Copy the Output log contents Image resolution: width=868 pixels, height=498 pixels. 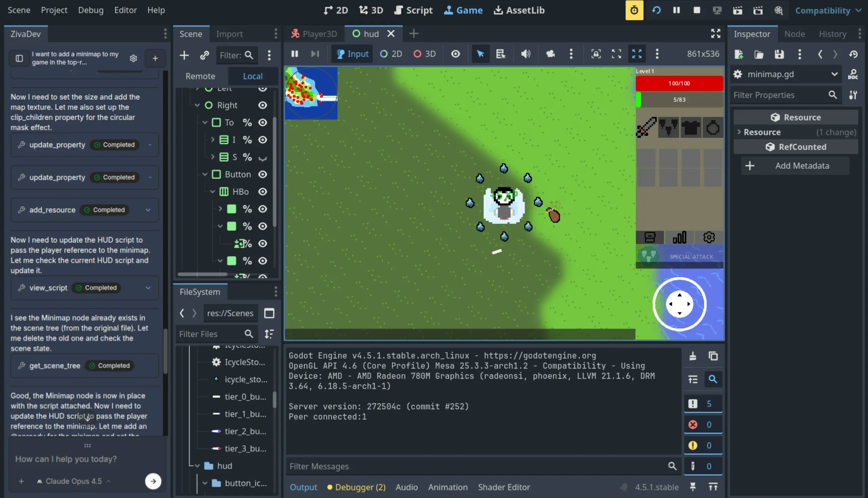[713, 356]
